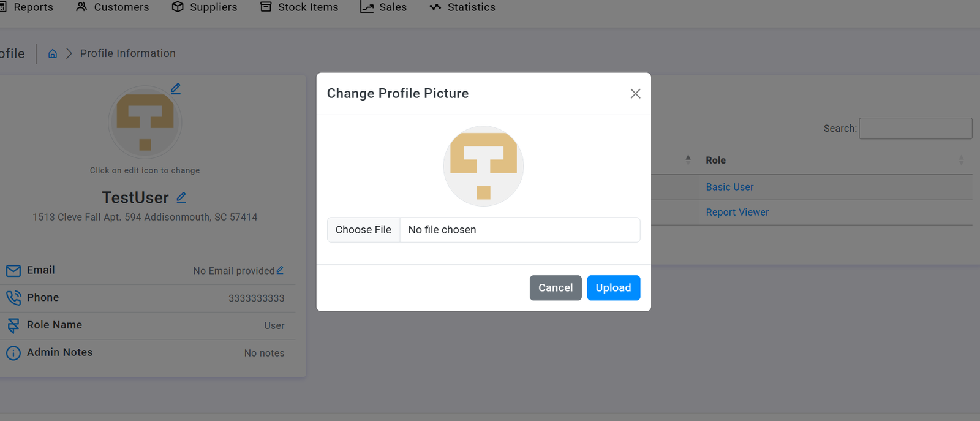Open the Customers menu
This screenshot has width=980, height=421.
click(113, 7)
